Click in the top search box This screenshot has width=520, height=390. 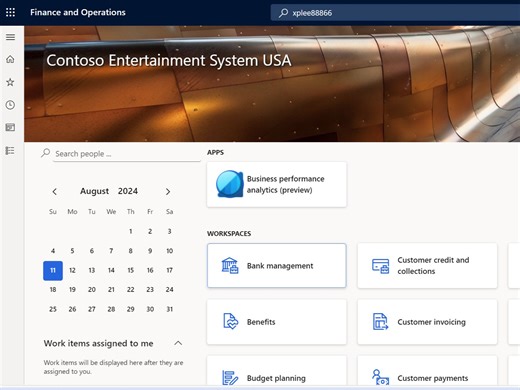(395, 13)
